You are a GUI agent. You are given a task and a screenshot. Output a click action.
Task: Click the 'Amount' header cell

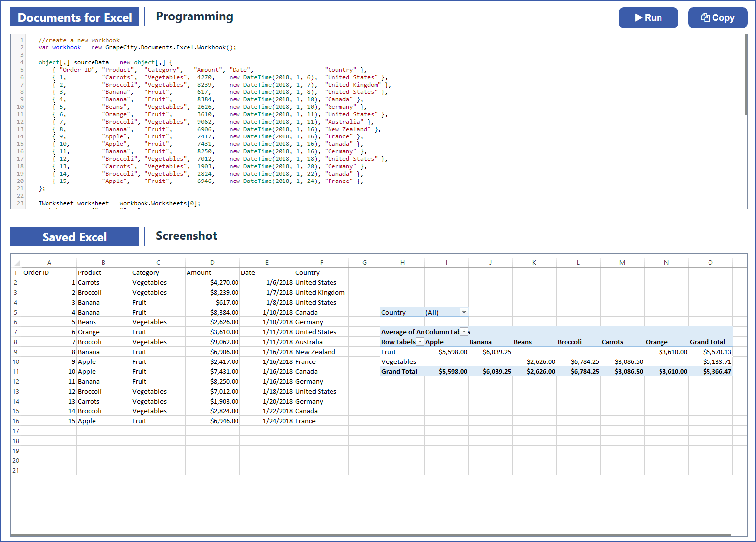click(x=212, y=272)
